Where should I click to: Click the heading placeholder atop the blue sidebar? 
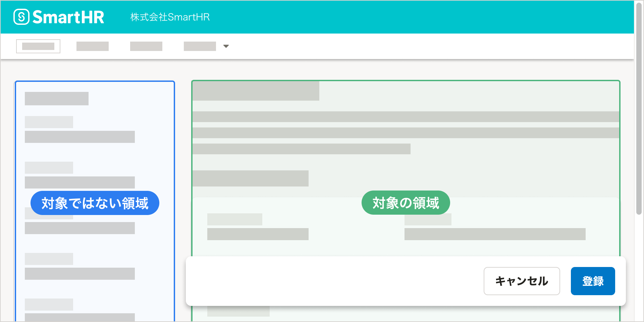pyautogui.click(x=57, y=99)
